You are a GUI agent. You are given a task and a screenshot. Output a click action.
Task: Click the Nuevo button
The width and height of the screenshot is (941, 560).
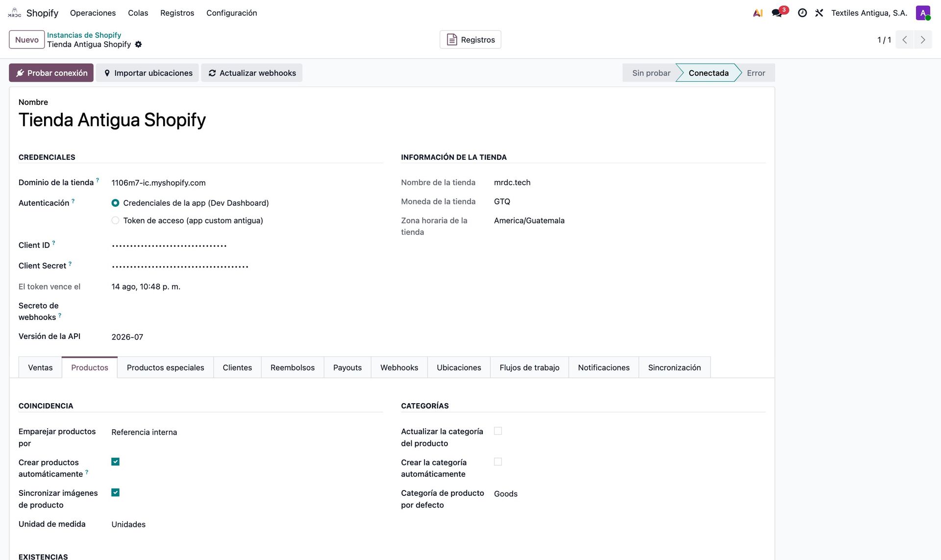(27, 40)
